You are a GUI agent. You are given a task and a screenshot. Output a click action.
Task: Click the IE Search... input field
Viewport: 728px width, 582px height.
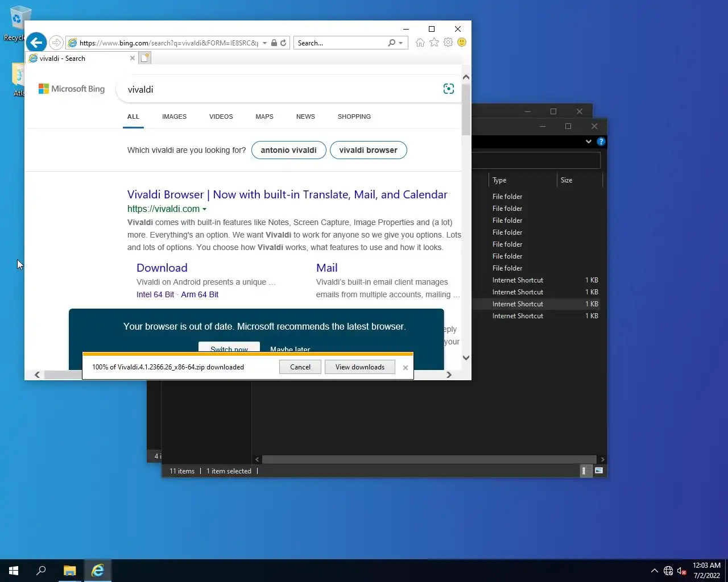340,43
